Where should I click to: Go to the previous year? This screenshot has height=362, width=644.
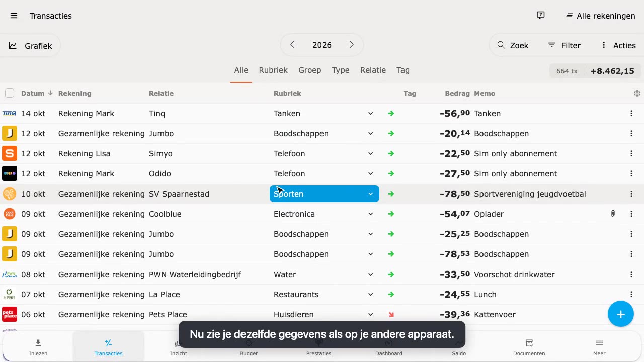pyautogui.click(x=292, y=45)
